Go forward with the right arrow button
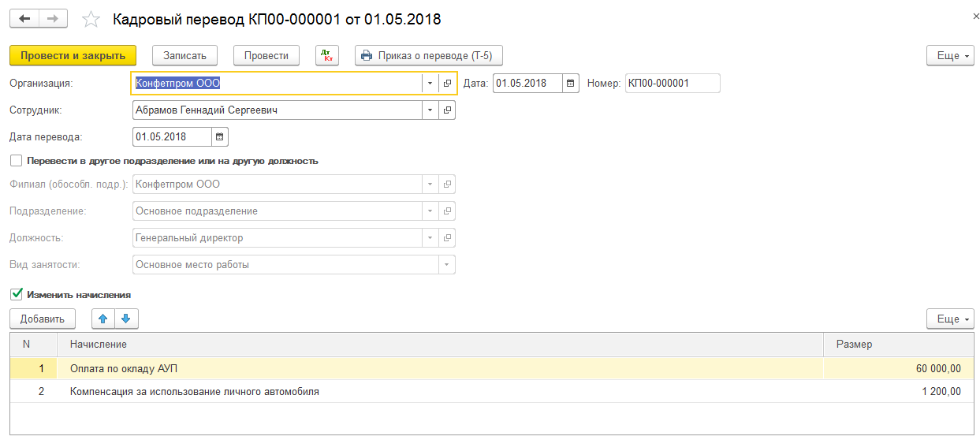The image size is (980, 440). click(x=53, y=18)
